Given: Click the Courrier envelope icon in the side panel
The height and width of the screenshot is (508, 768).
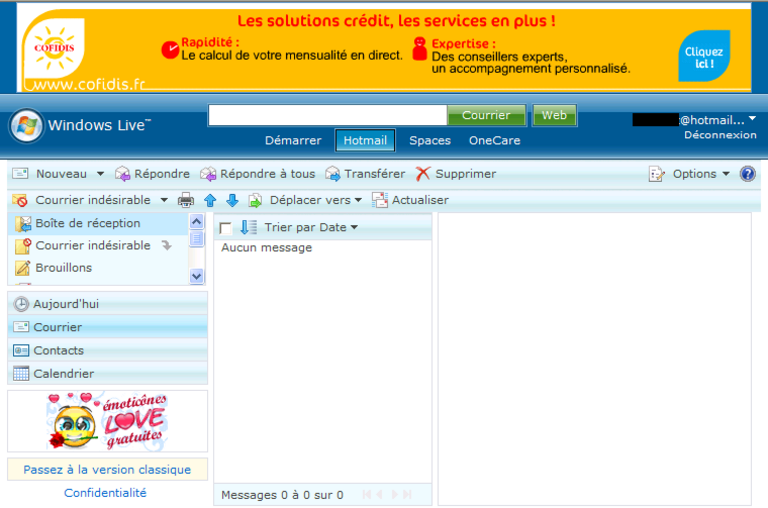Looking at the screenshot, I should click(21, 327).
